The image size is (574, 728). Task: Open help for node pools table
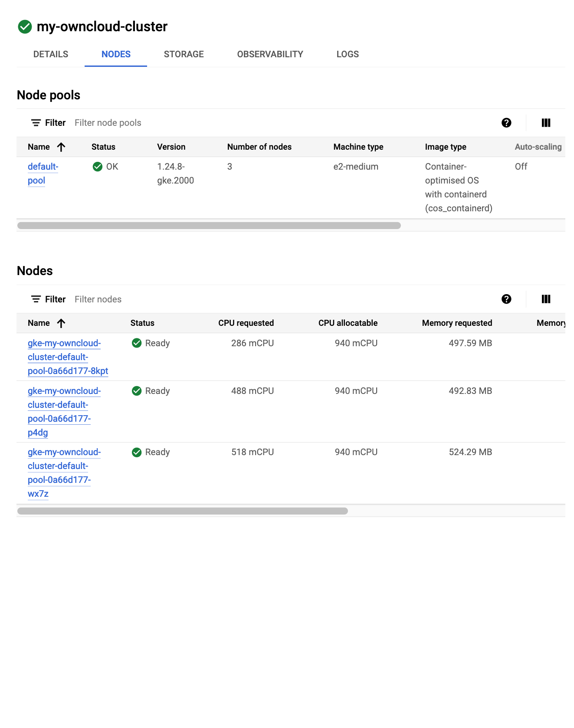click(506, 123)
